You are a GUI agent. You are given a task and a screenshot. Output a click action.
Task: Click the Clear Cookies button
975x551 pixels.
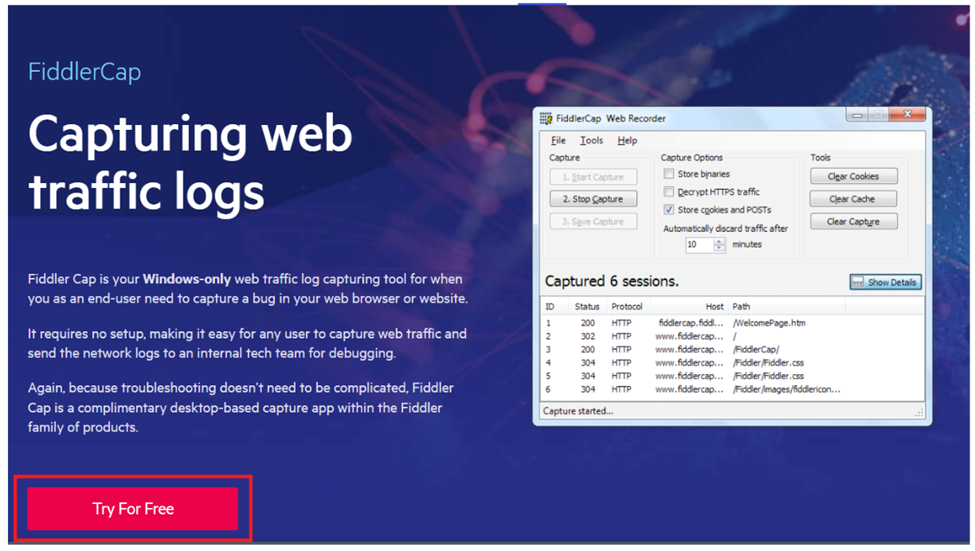[853, 176]
